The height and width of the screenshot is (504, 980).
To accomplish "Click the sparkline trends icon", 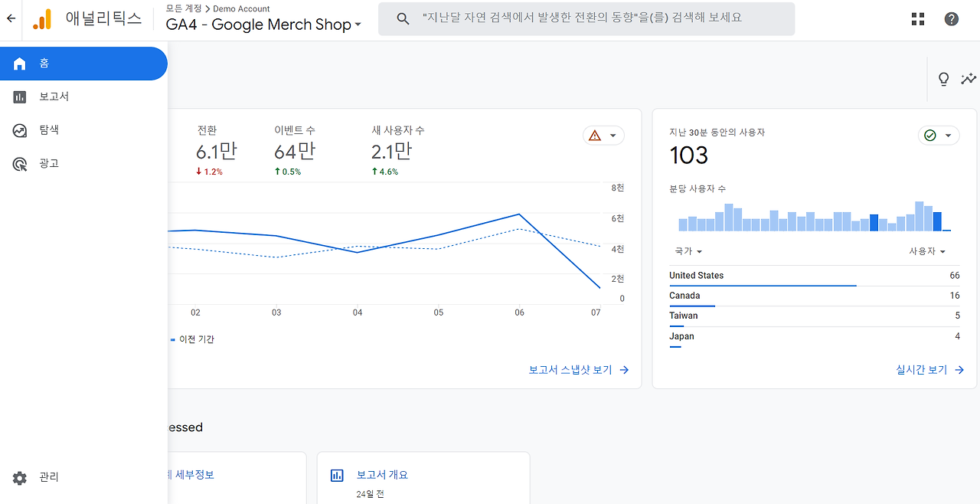I will tap(969, 78).
